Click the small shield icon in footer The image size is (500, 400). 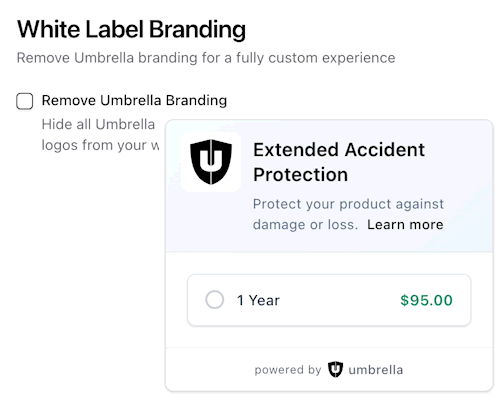click(x=335, y=369)
